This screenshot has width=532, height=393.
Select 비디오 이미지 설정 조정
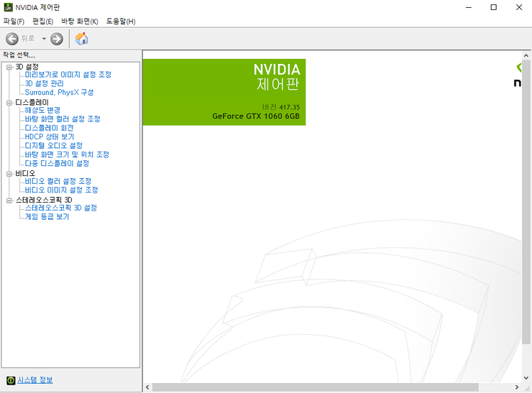coord(61,190)
